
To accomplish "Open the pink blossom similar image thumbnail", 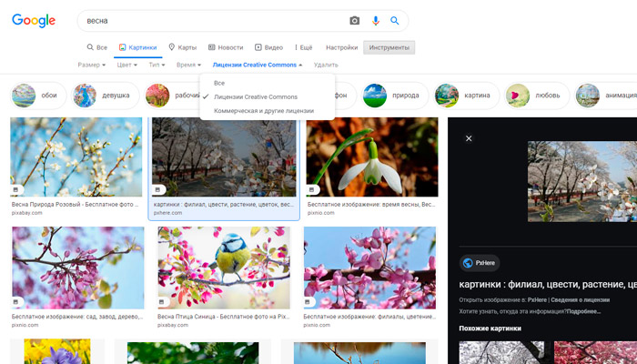I will pyautogui.click(x=595, y=353).
